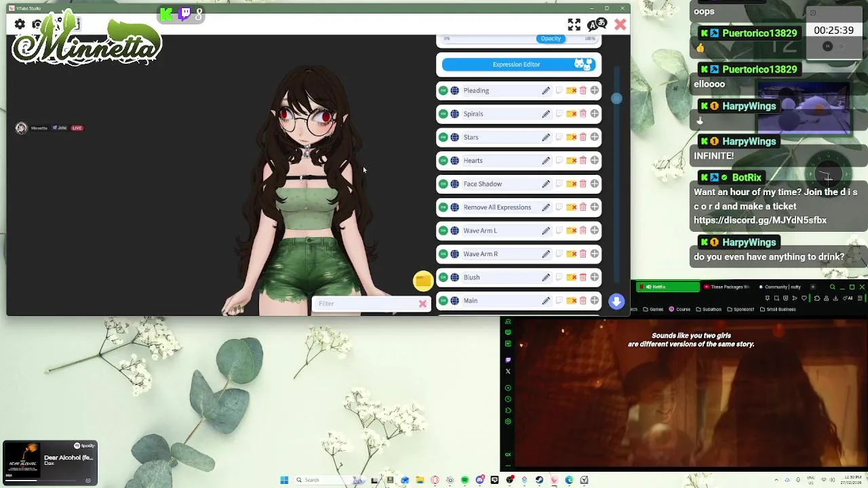Click the blue down-arrow scroll button
Screen dimensions: 868x488
click(x=616, y=302)
